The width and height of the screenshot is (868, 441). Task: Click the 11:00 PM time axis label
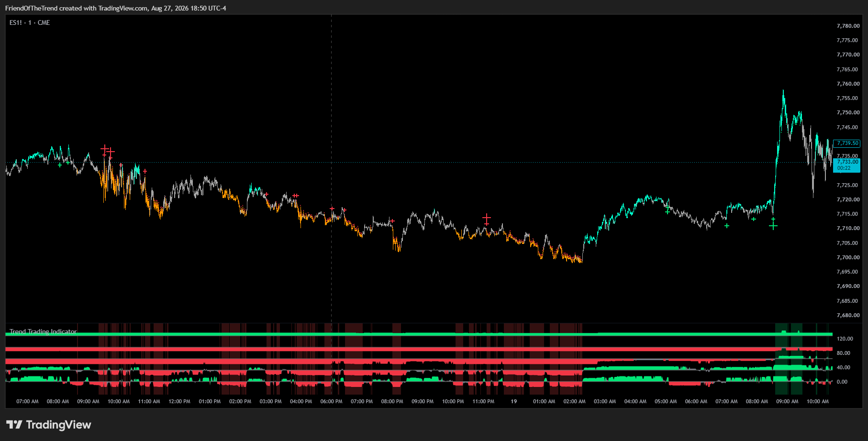click(x=483, y=401)
